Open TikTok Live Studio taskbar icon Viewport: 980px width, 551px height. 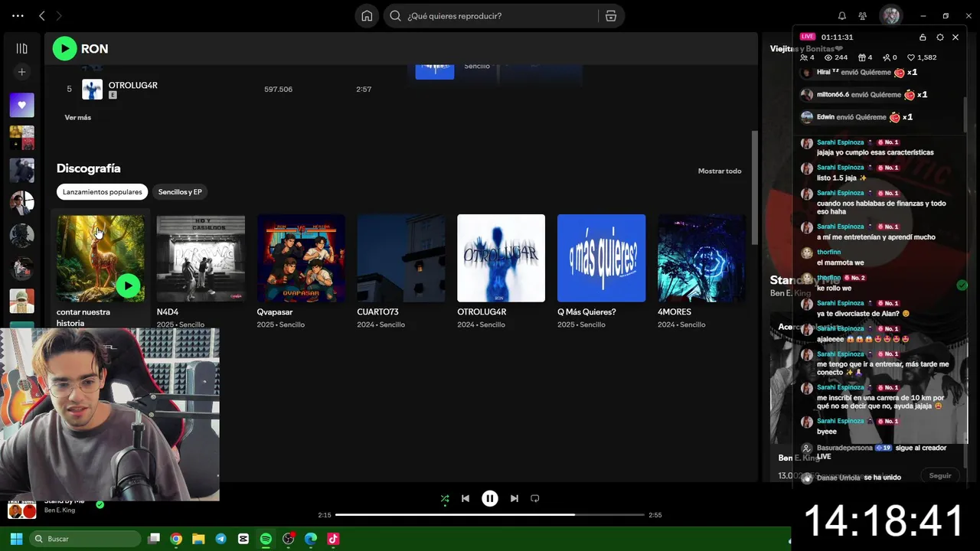pyautogui.click(x=333, y=539)
